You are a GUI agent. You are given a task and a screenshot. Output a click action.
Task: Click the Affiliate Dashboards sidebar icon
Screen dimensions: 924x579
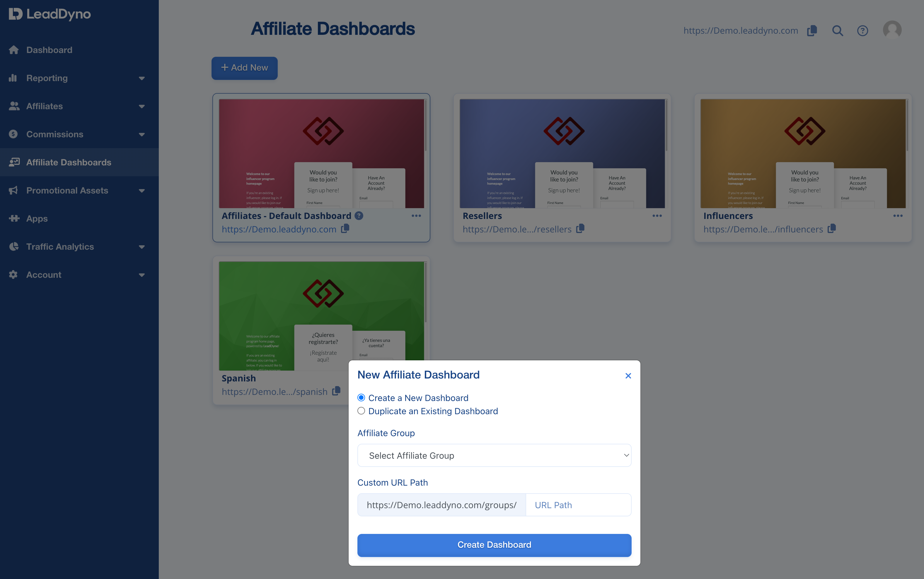14,162
